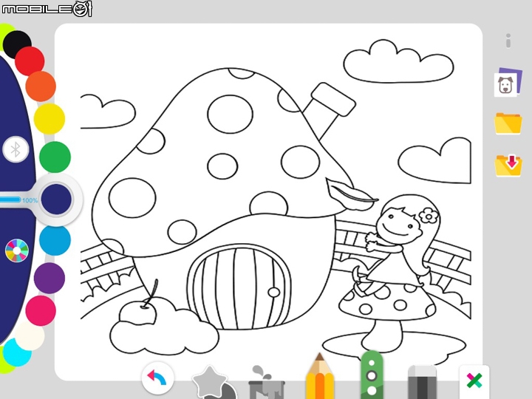Choose the orange color swatch

[x=41, y=86]
